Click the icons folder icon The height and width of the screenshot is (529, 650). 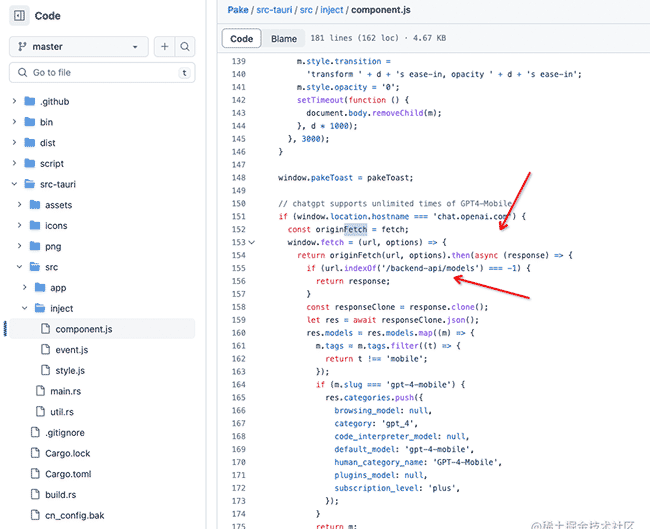pyautogui.click(x=35, y=226)
